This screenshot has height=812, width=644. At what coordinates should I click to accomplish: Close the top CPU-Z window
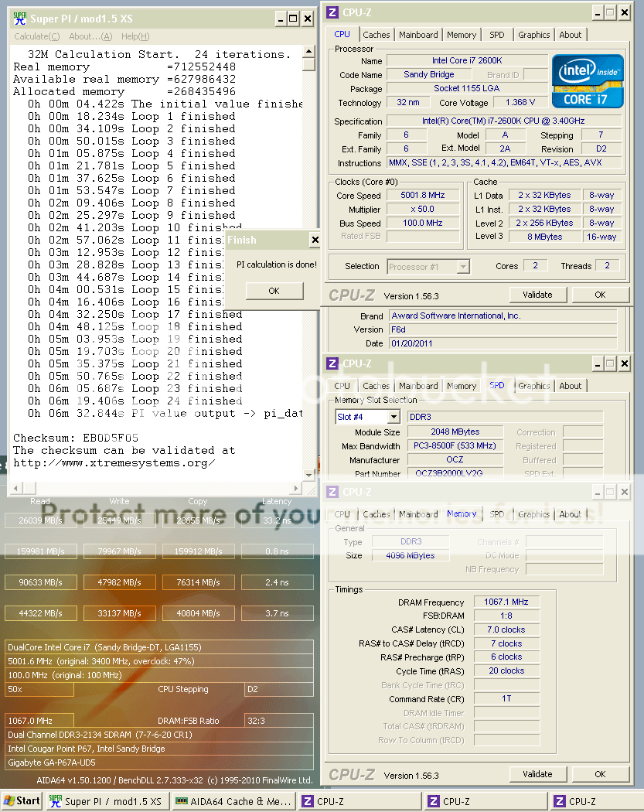coord(625,12)
